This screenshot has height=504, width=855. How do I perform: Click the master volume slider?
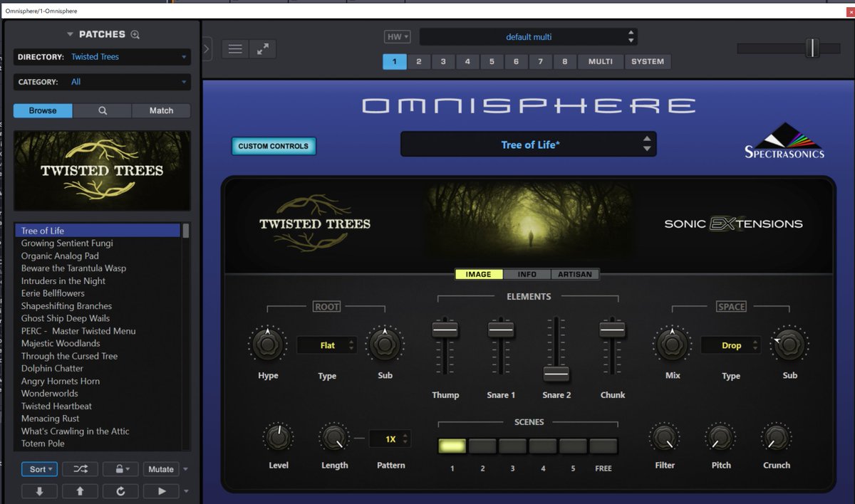(812, 48)
